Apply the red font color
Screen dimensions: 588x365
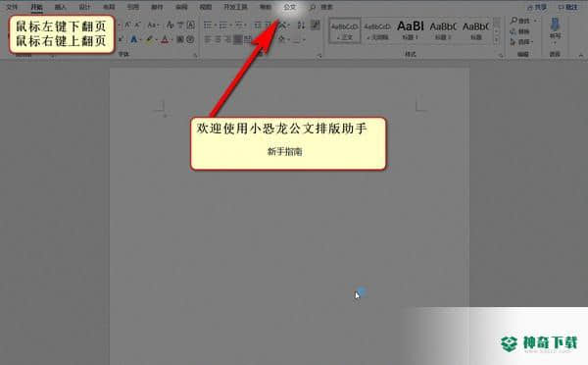click(x=165, y=39)
